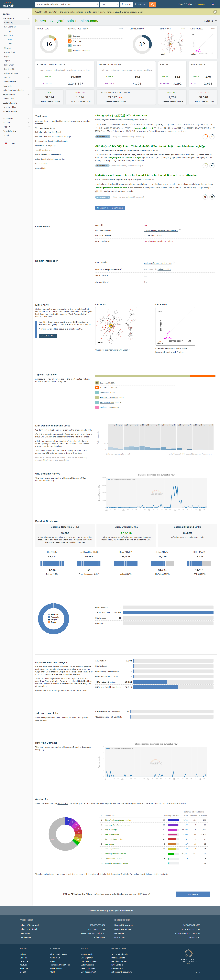Click the UK flag icon in the sidebar language selector
The width and height of the screenshot is (220, 980).
click(x=6, y=143)
